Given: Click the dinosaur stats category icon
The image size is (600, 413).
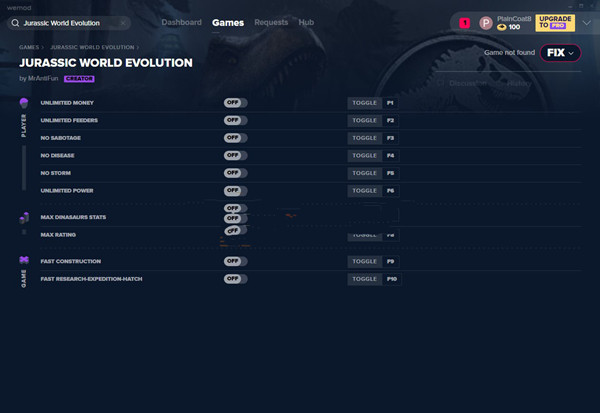Looking at the screenshot, I should coord(24,218).
